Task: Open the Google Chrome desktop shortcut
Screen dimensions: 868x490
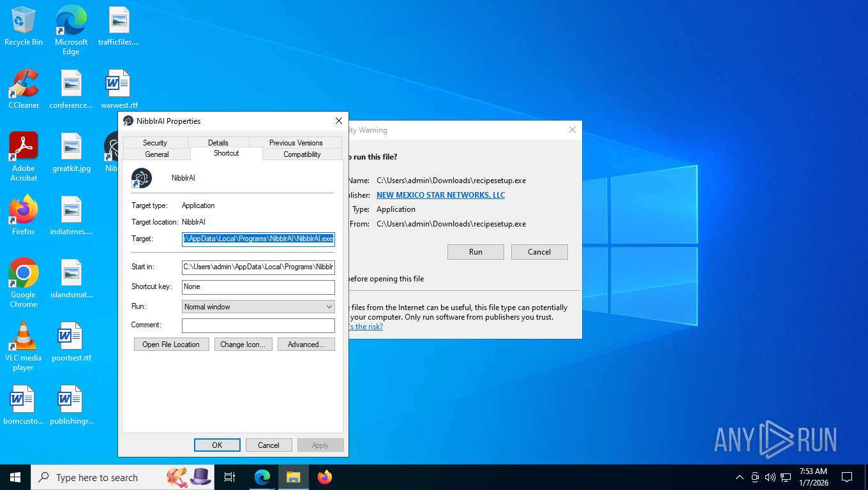Action: [x=24, y=283]
